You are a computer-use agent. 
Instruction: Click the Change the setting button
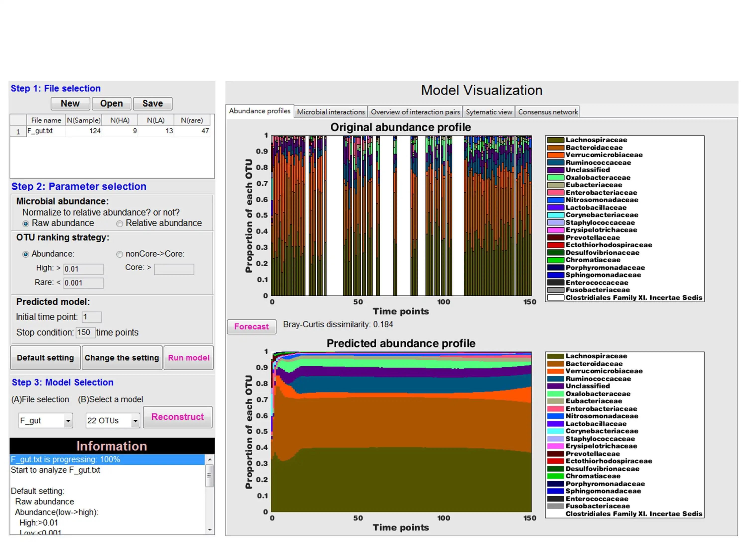pos(122,358)
